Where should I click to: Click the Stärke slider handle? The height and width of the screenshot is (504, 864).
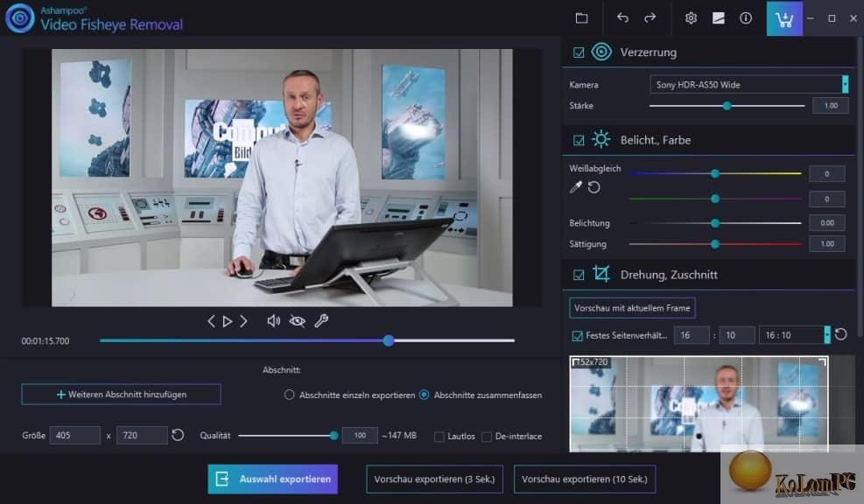727,106
